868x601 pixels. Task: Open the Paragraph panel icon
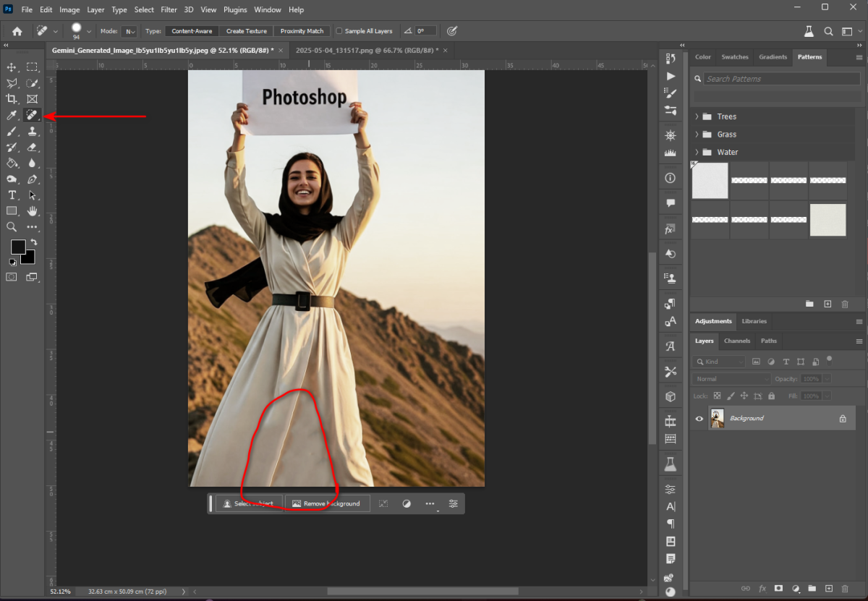pyautogui.click(x=671, y=524)
